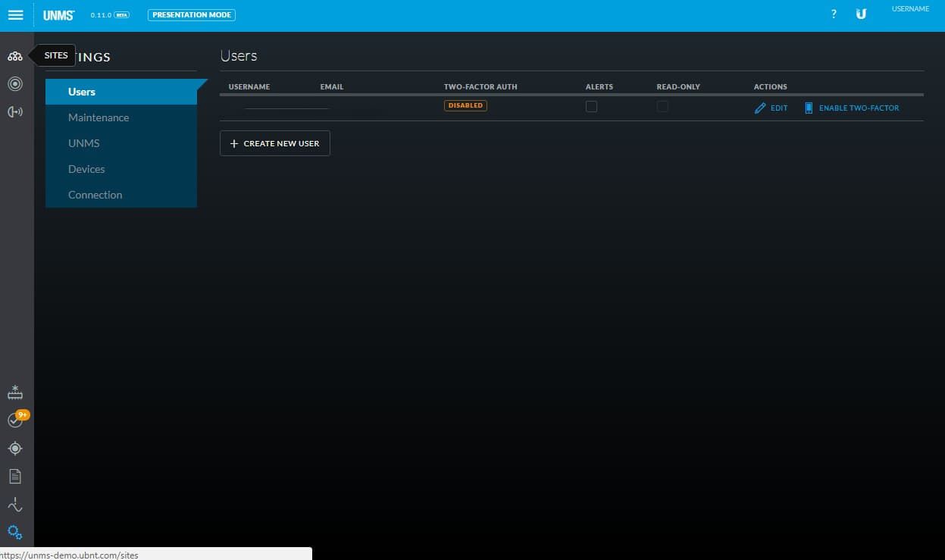
Task: Open the document page sidebar icon
Action: (x=15, y=477)
